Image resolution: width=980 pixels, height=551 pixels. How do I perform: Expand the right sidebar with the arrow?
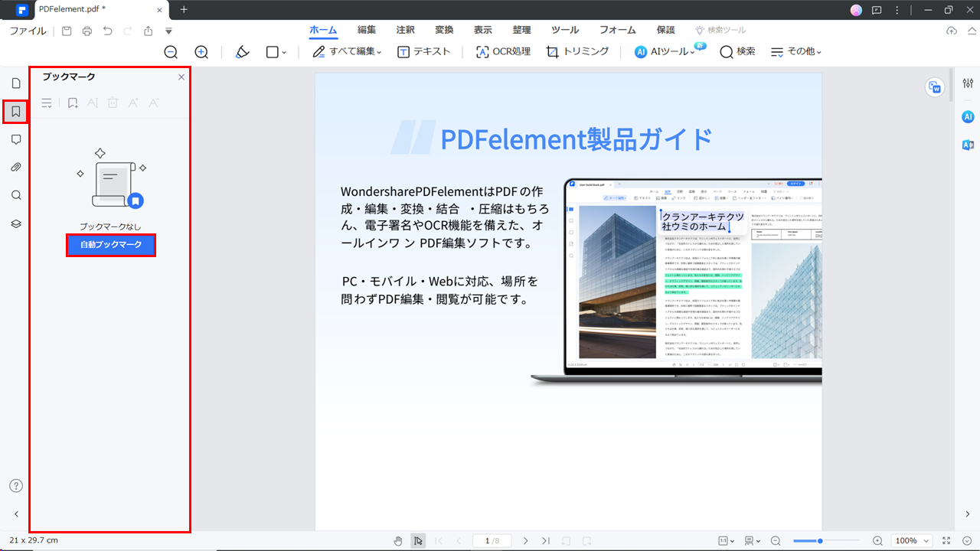click(968, 514)
